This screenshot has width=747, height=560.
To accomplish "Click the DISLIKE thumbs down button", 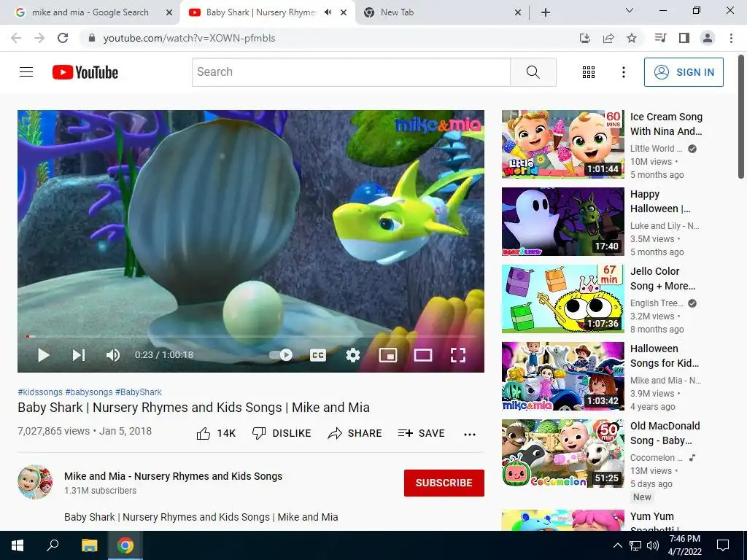I will pyautogui.click(x=282, y=433).
